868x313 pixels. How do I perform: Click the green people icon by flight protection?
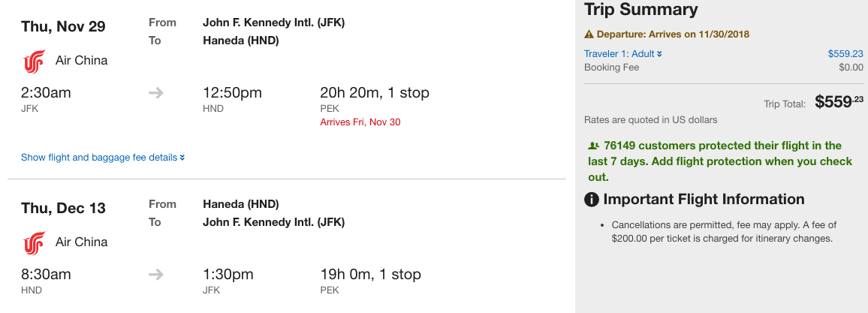593,146
